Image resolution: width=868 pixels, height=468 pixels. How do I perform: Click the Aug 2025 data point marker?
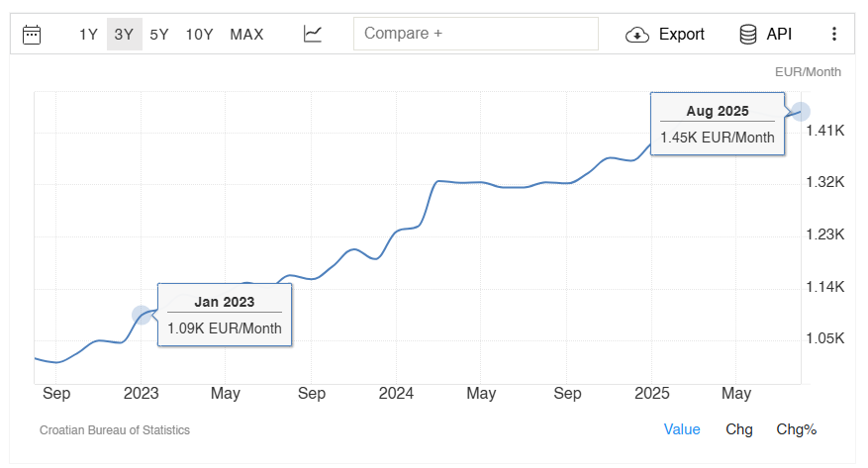(801, 112)
